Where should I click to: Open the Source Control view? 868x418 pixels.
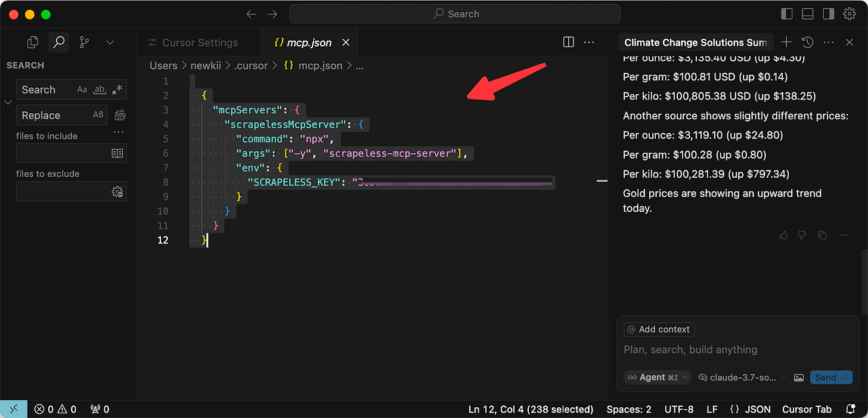coord(84,42)
